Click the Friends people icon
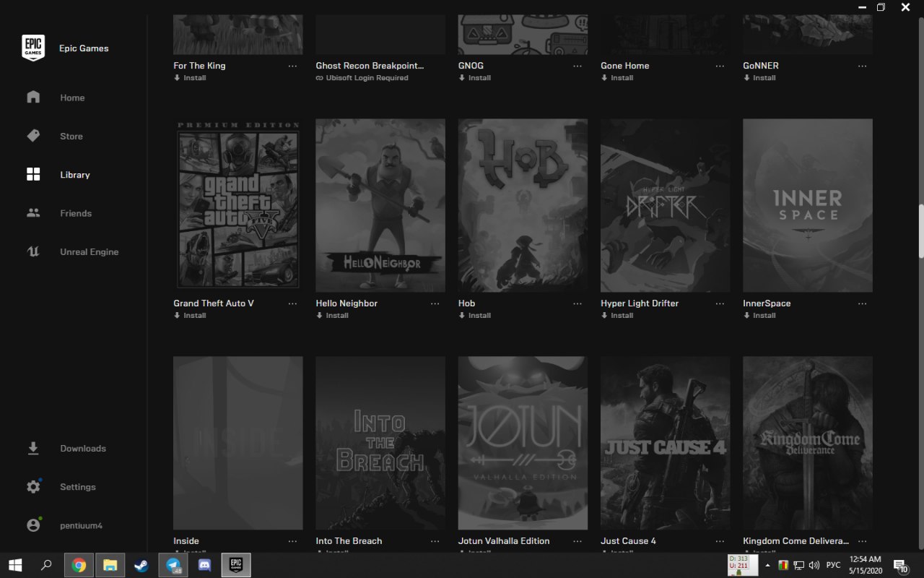 [33, 213]
